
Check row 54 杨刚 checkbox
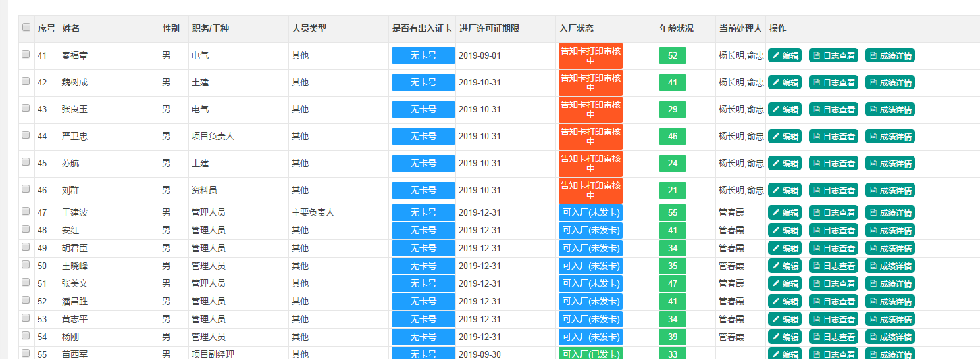pyautogui.click(x=26, y=336)
